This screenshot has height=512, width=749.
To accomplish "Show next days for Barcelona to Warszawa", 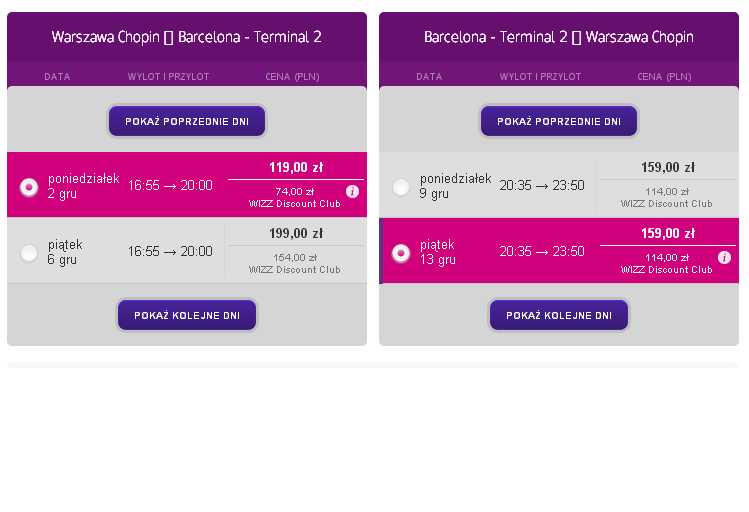I will click(x=559, y=315).
